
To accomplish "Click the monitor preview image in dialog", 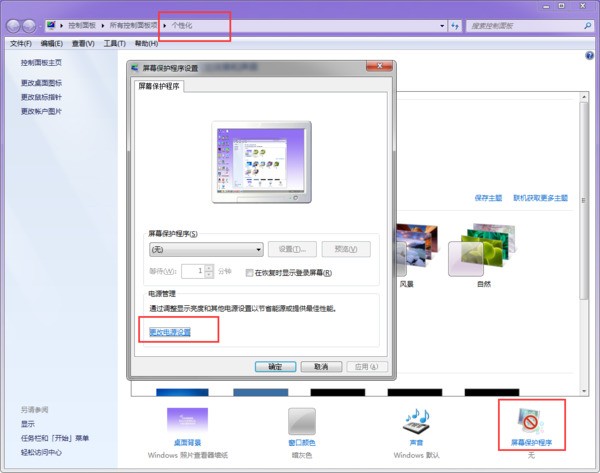I will pyautogui.click(x=261, y=162).
